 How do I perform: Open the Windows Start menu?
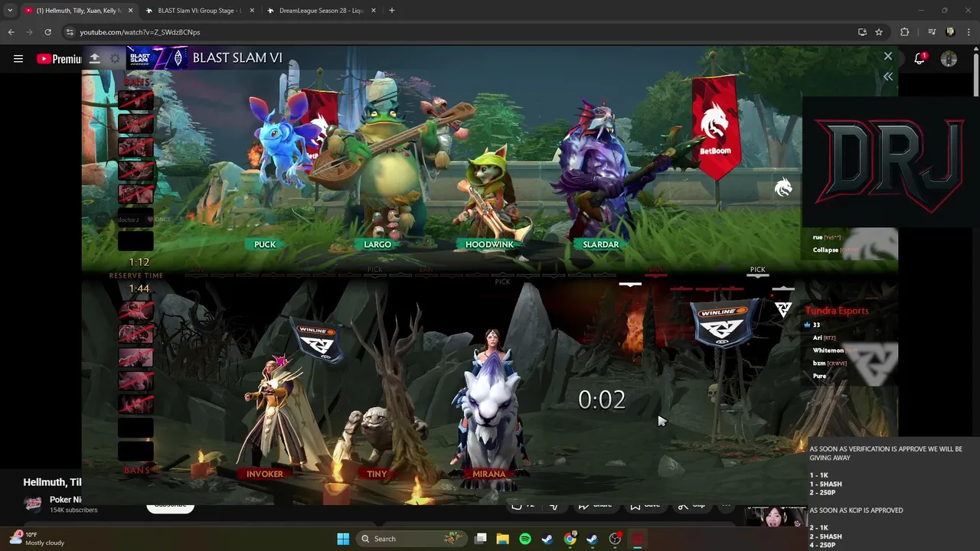(343, 539)
